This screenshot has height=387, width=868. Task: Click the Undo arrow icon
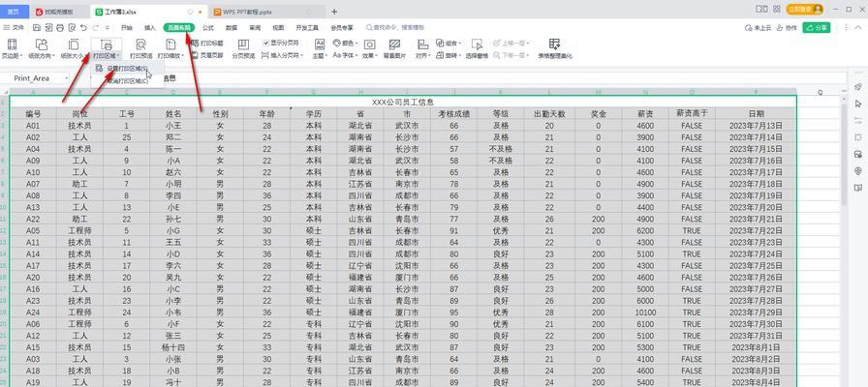tap(83, 28)
